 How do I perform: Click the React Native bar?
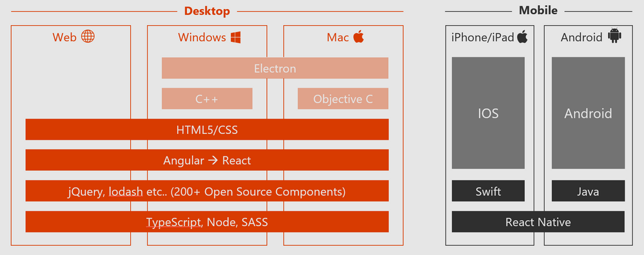pos(538,222)
